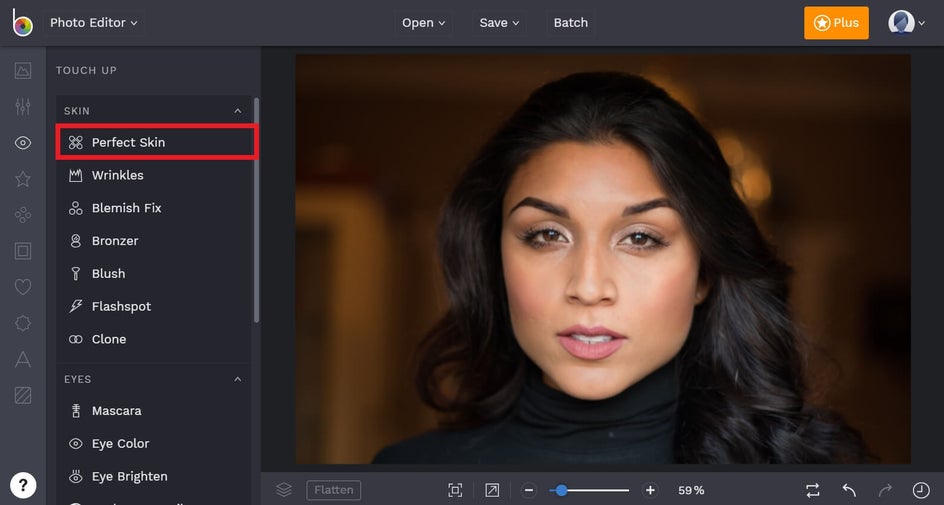The height and width of the screenshot is (505, 944).
Task: Select the Mascara tool
Action: click(x=154, y=411)
